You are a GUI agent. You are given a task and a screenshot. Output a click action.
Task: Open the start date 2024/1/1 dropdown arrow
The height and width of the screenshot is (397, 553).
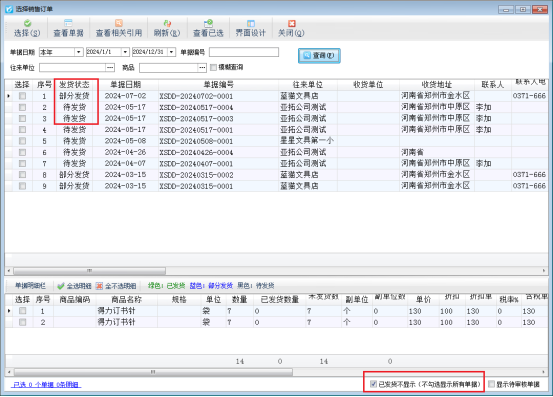pos(125,52)
